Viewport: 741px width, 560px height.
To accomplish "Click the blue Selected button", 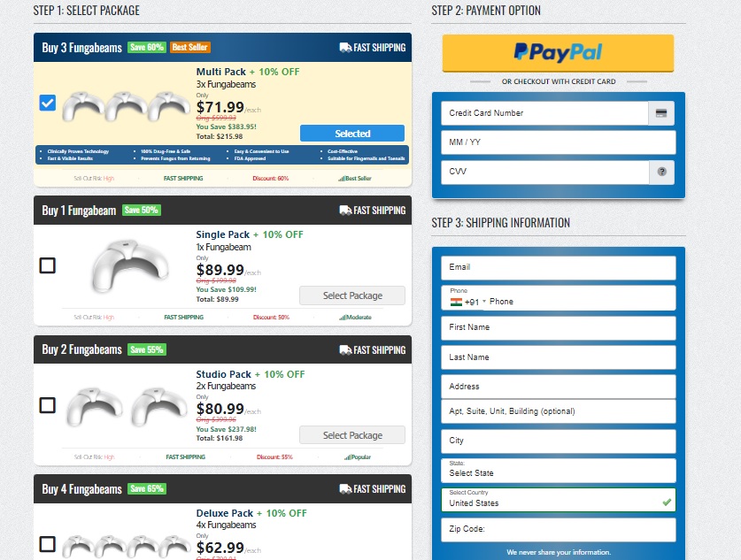I will pos(352,134).
